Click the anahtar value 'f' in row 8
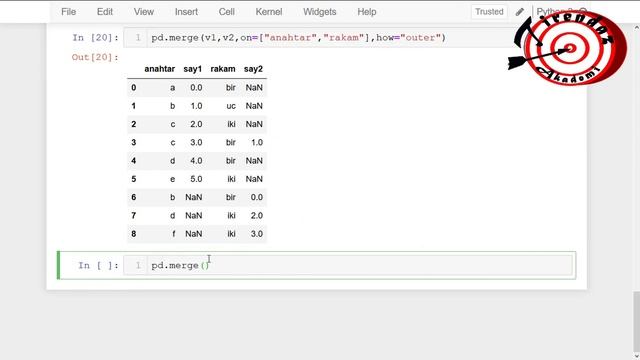Viewport: 640px width, 360px height. tap(173, 234)
